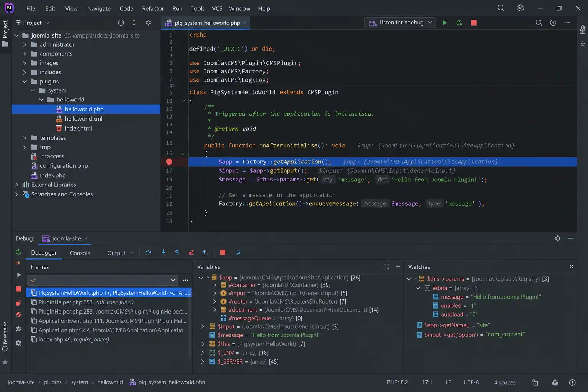Click the 17:1 cursor position in status bar
The width and height of the screenshot is (588, 392).
coord(427,382)
